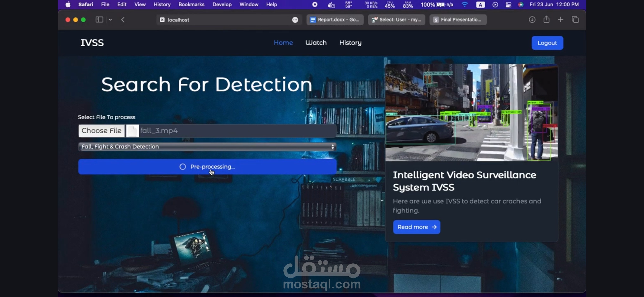The height and width of the screenshot is (297, 644).
Task: Open the Develop menu
Action: tap(222, 5)
